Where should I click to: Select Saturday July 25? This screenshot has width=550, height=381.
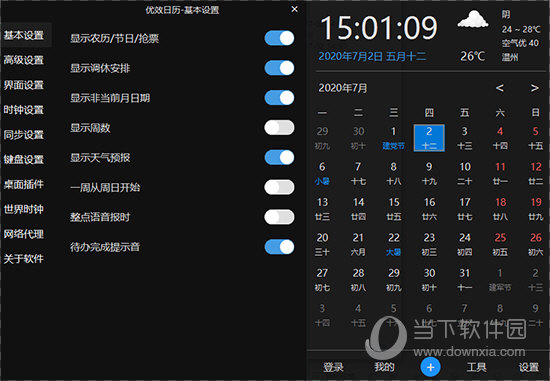(x=500, y=244)
